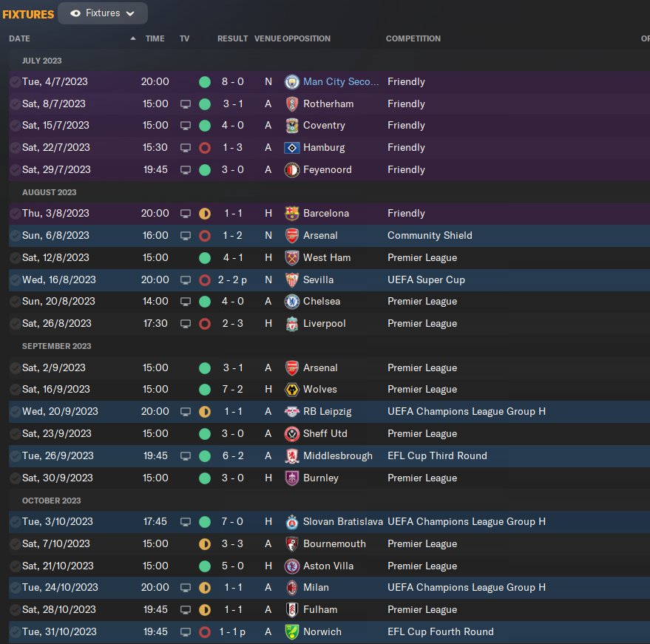Open the Fixtures view dropdown
The image size is (650, 644).
(x=103, y=13)
